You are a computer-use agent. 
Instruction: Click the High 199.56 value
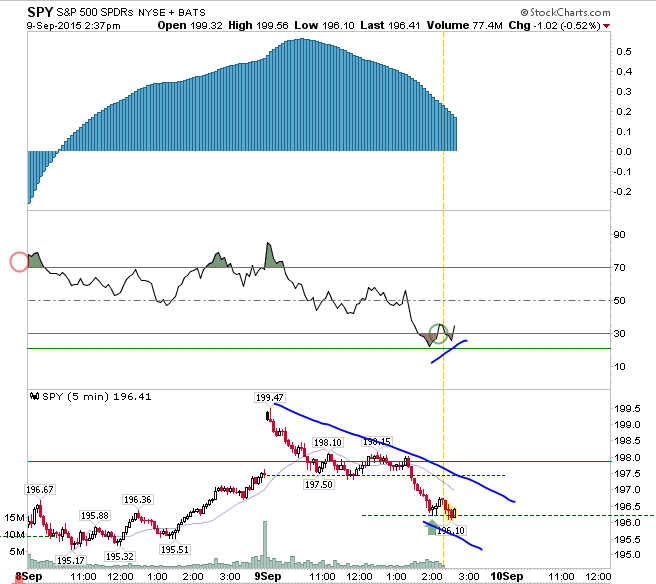(258, 26)
